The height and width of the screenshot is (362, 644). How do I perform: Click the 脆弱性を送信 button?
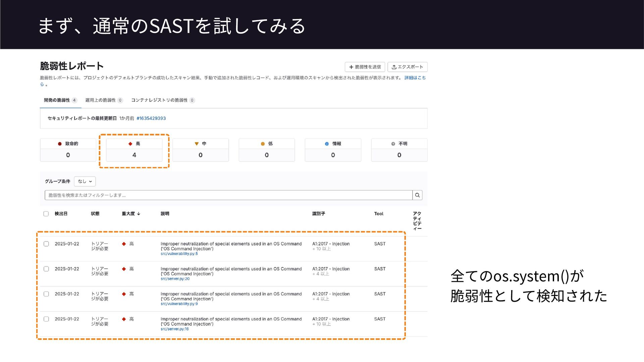tap(365, 67)
